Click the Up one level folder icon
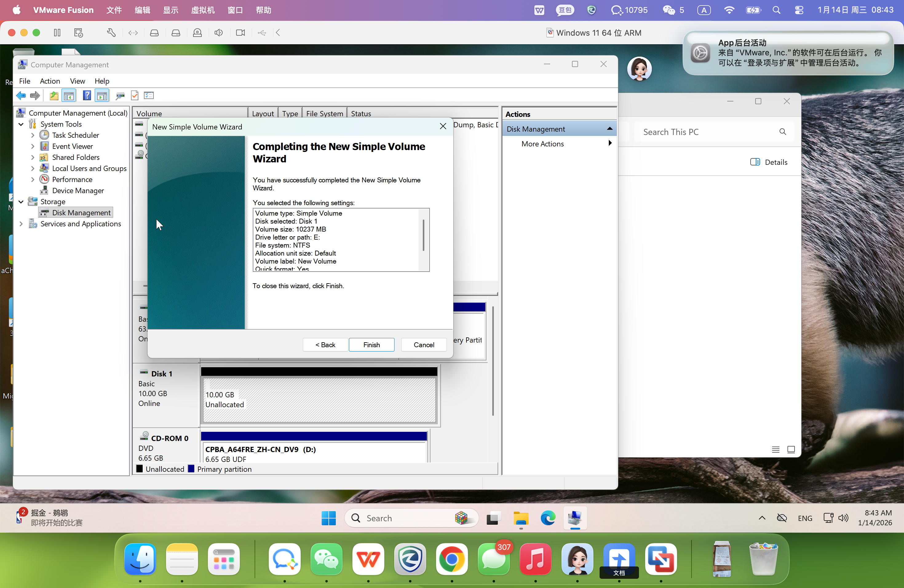 click(x=54, y=96)
